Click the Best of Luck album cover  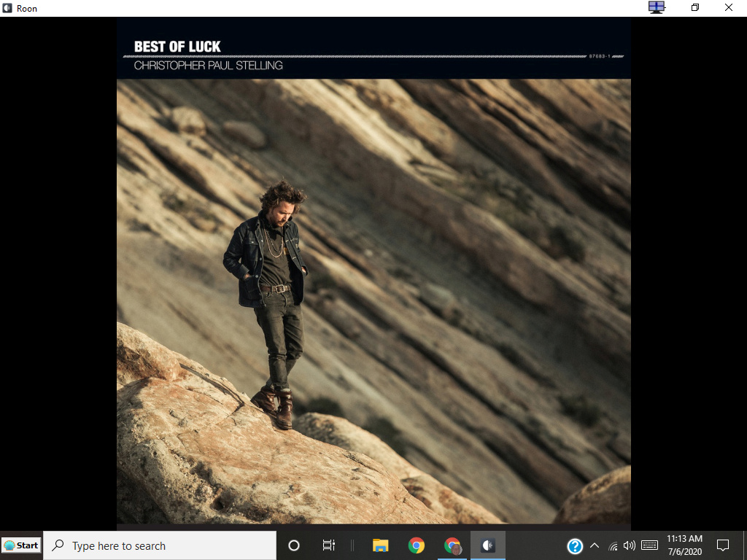(x=373, y=273)
